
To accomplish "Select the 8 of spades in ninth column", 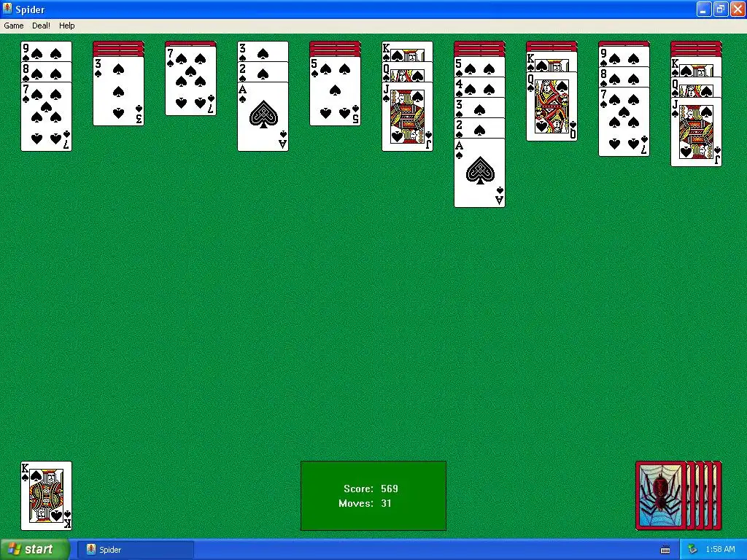I will (x=624, y=77).
